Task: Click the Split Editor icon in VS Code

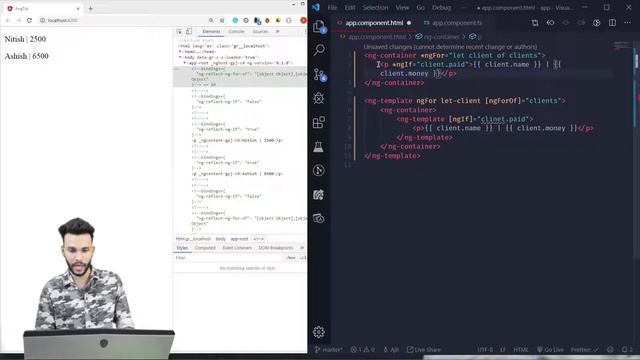Action: 612,23
